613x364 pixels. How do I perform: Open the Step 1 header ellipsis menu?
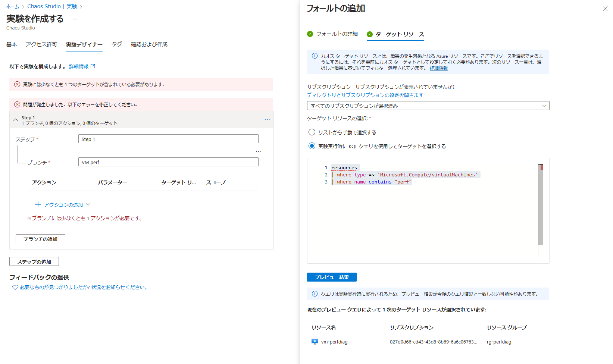(x=268, y=120)
